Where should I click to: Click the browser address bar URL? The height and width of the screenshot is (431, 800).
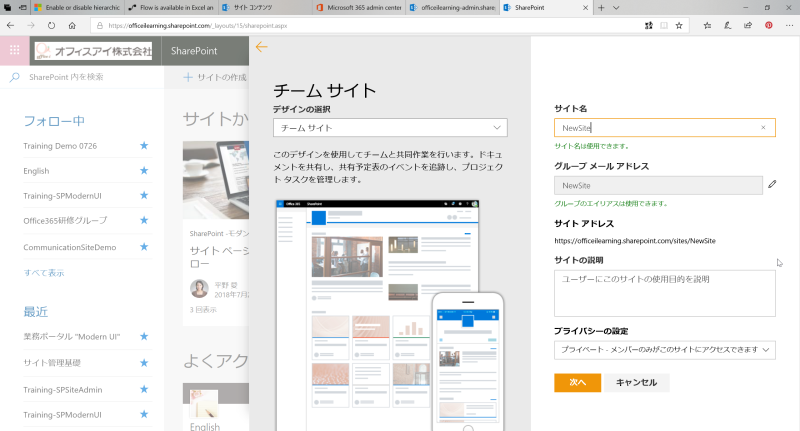[x=197, y=26]
